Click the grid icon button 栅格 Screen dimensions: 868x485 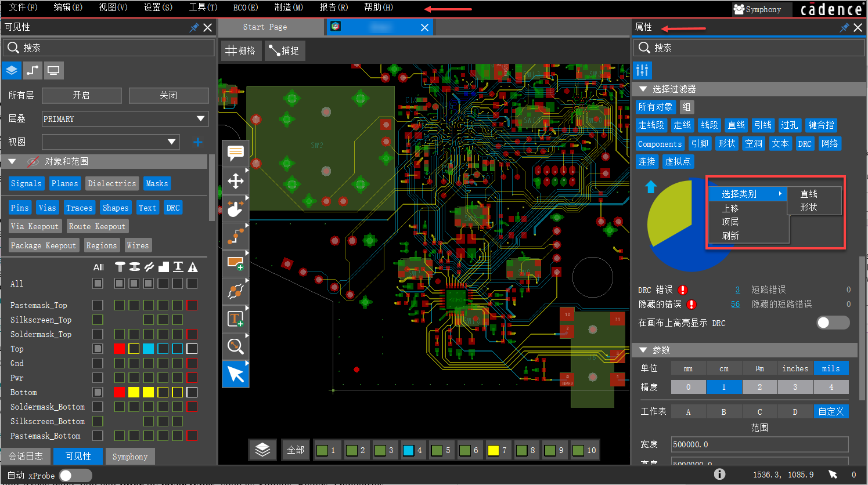click(240, 50)
